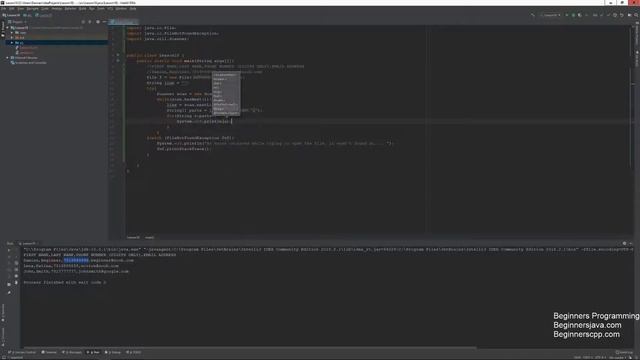Click the green Run icon in toolbar

pos(567,15)
